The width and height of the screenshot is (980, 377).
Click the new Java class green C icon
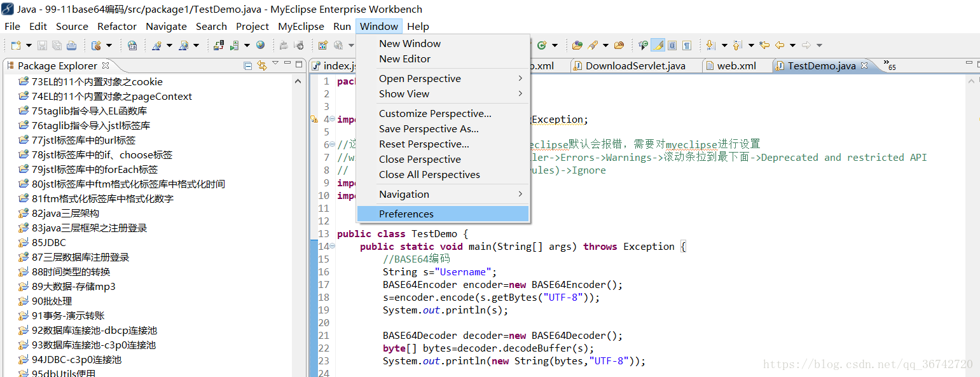(x=542, y=45)
